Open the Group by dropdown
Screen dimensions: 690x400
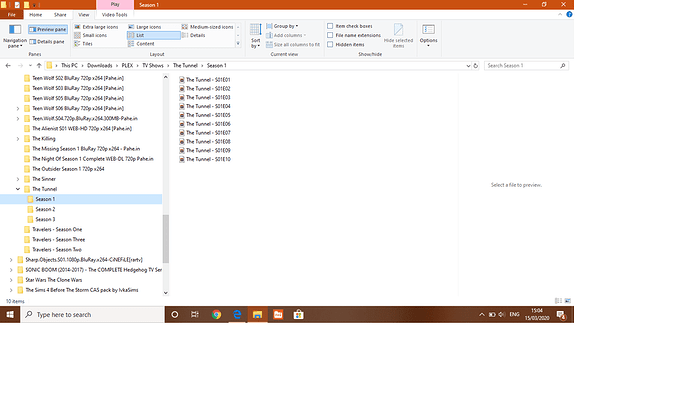coord(282,26)
